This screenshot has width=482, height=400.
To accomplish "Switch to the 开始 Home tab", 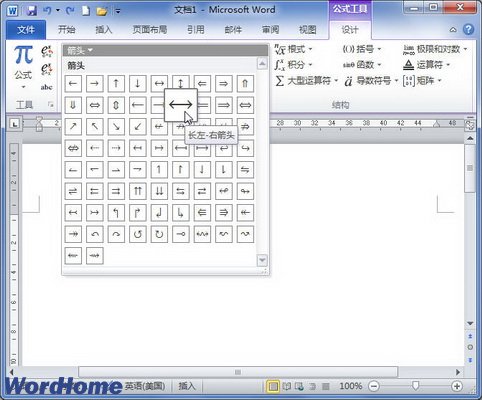I will (67, 30).
